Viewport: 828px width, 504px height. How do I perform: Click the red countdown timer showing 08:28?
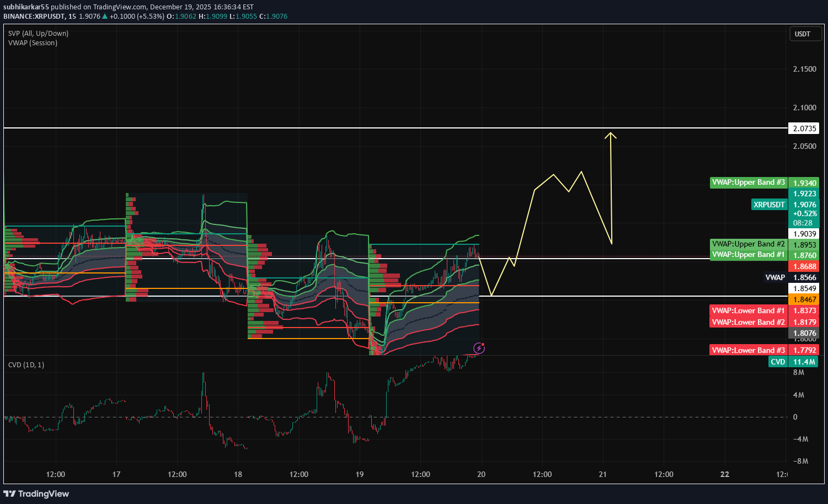click(803, 223)
